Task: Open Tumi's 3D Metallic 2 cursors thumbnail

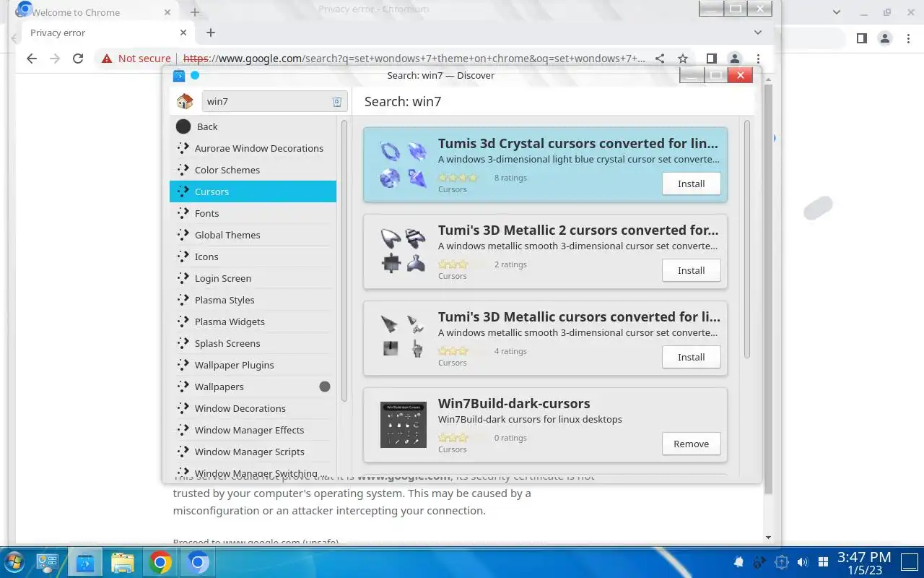Action: click(404, 251)
